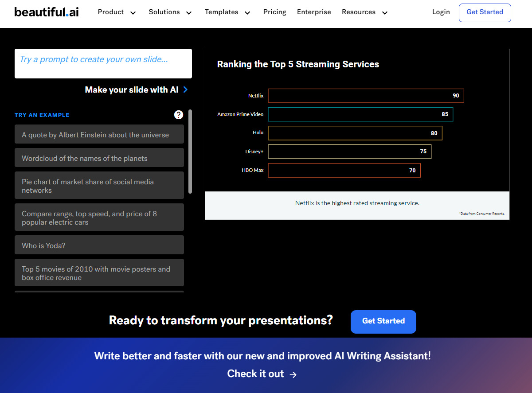Click the arrow after Check it out
532x393 pixels.
point(293,374)
